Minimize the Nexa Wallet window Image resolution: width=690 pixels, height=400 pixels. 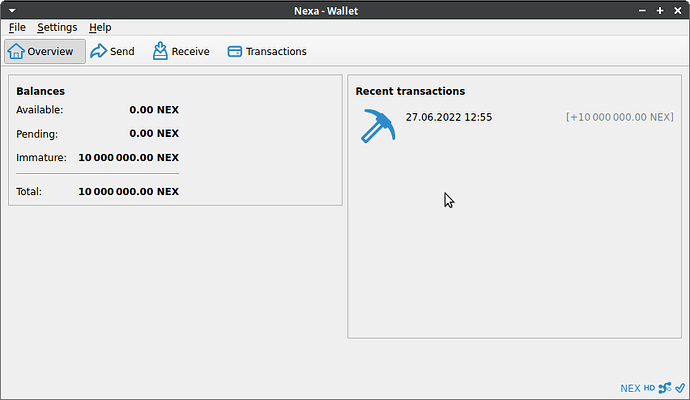coord(642,11)
